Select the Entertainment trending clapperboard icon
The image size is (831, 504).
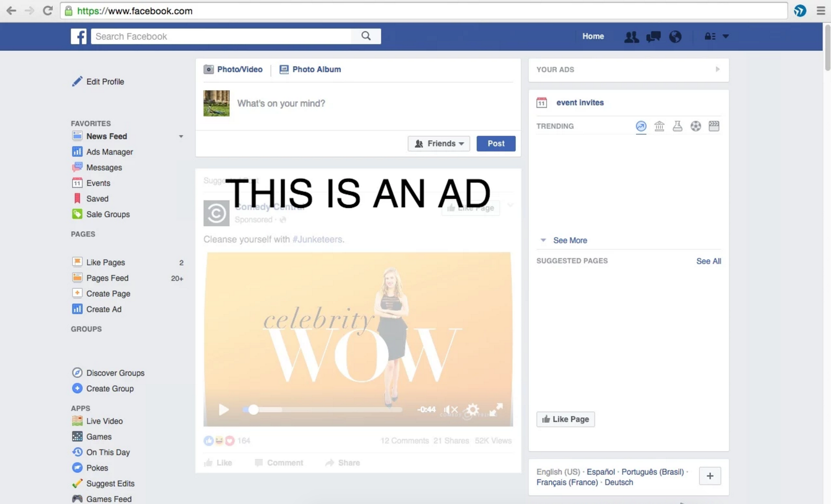pyautogui.click(x=714, y=126)
